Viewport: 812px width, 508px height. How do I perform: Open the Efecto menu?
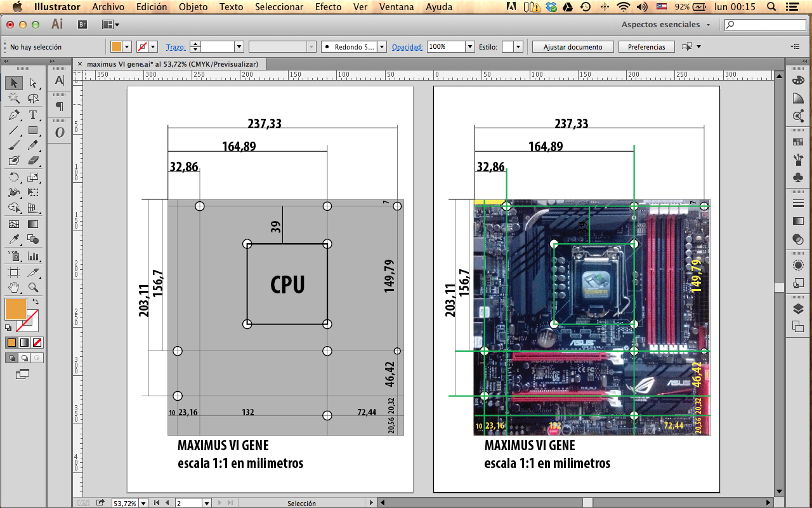[329, 7]
